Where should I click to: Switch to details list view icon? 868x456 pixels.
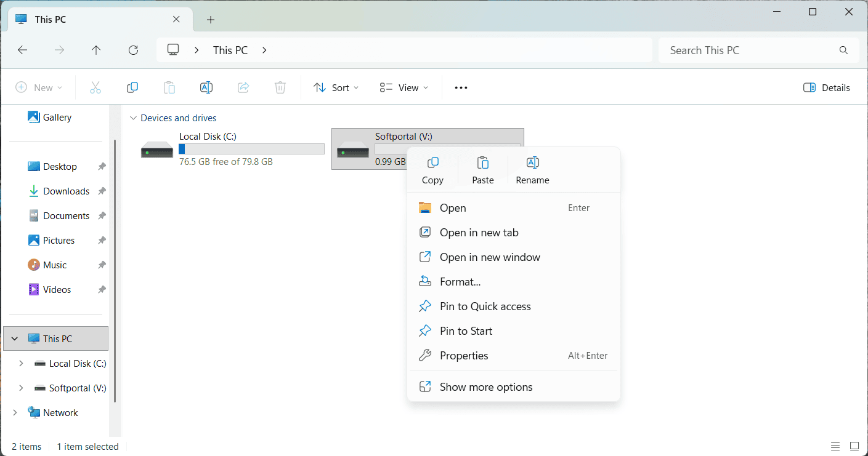pyautogui.click(x=835, y=446)
